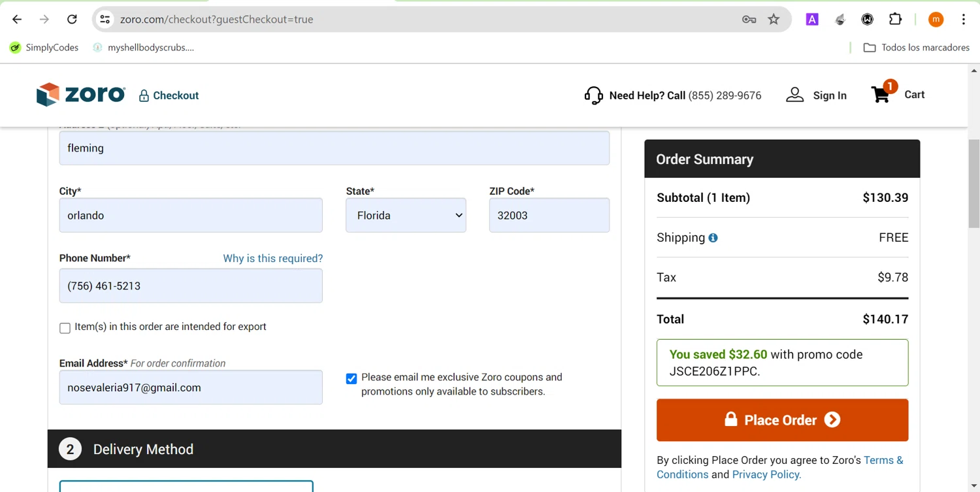Click Why is this required? link
980x492 pixels.
tap(273, 258)
